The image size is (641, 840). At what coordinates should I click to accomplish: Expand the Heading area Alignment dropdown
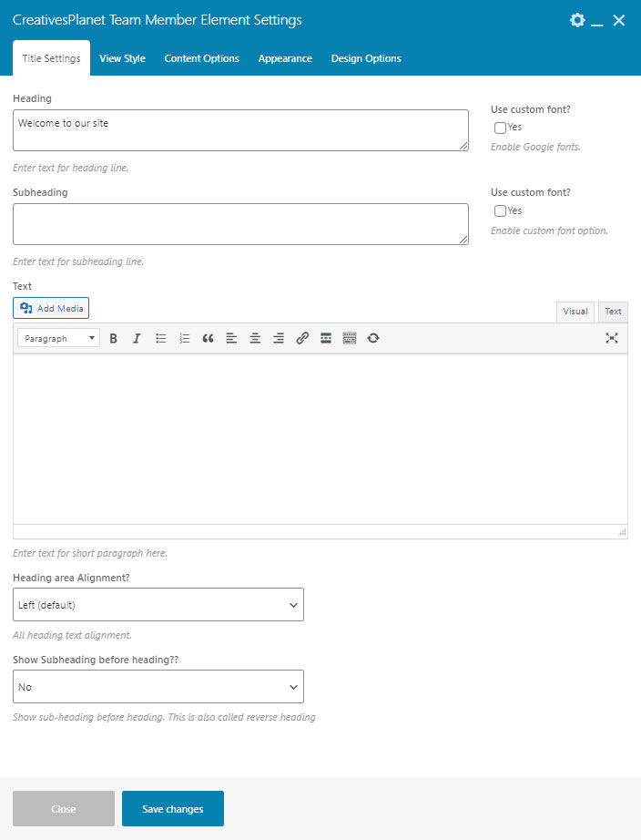(x=158, y=605)
